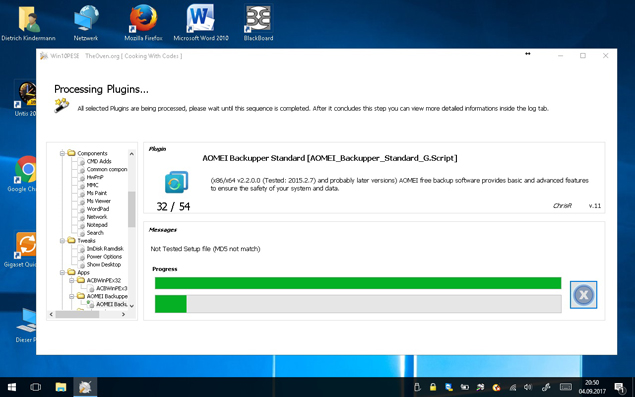Open the BlackBoard desktop shortcut
Screen dimensions: 635x397
point(258,23)
